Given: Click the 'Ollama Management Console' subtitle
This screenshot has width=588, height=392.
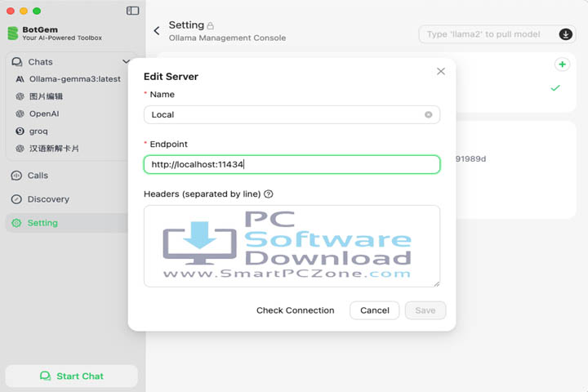Looking at the screenshot, I should [x=227, y=38].
